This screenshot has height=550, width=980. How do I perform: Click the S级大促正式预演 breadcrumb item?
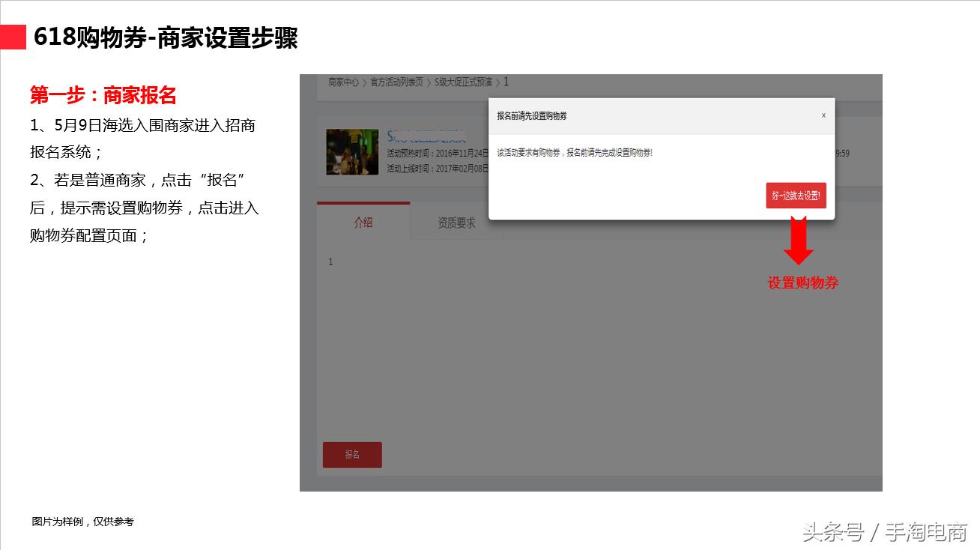coord(464,82)
